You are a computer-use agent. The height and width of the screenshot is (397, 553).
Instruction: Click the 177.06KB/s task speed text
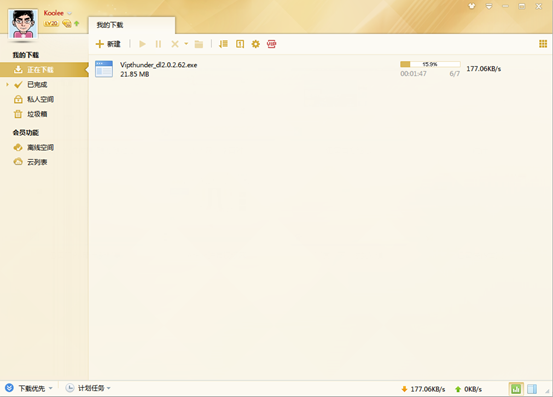click(x=484, y=69)
